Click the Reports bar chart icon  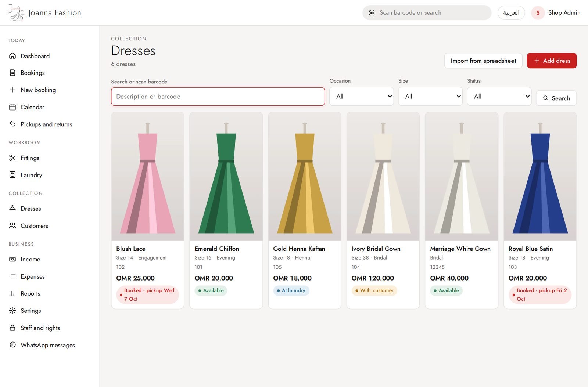12,293
